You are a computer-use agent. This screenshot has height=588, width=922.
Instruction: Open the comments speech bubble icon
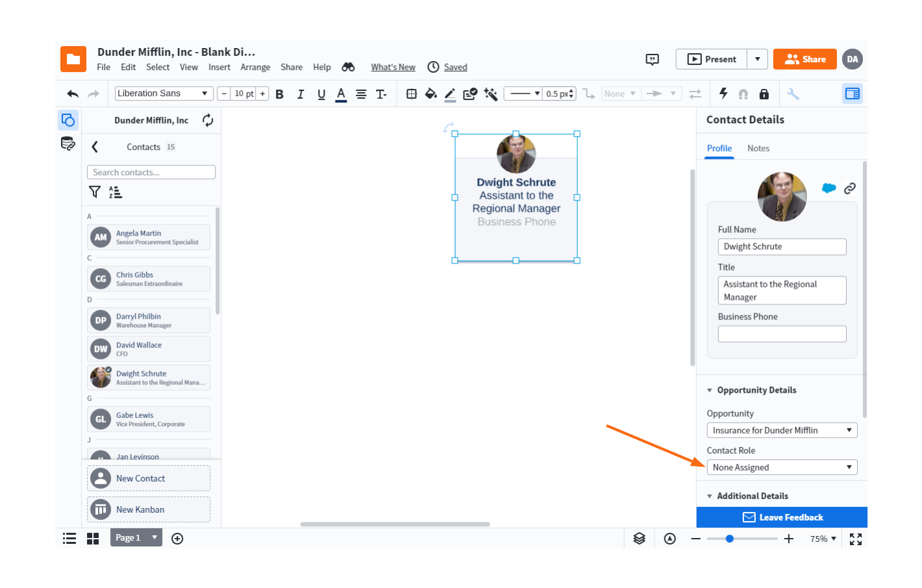tap(653, 60)
